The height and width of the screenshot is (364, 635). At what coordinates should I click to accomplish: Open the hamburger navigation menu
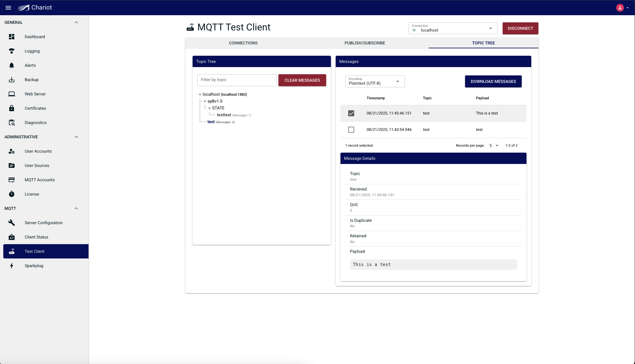click(8, 8)
